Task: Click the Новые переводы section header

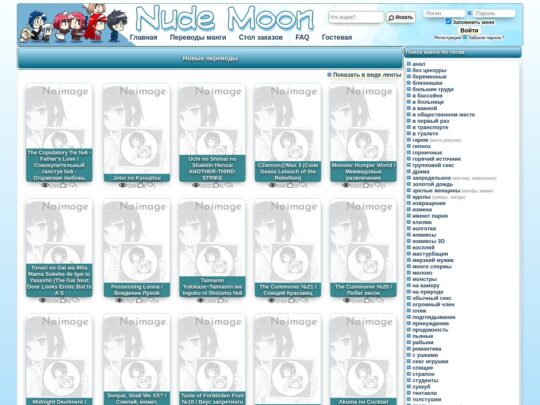Action: click(x=210, y=58)
